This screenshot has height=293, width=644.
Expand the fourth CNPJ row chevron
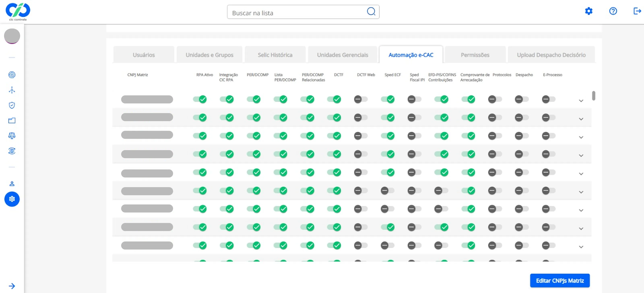click(581, 156)
